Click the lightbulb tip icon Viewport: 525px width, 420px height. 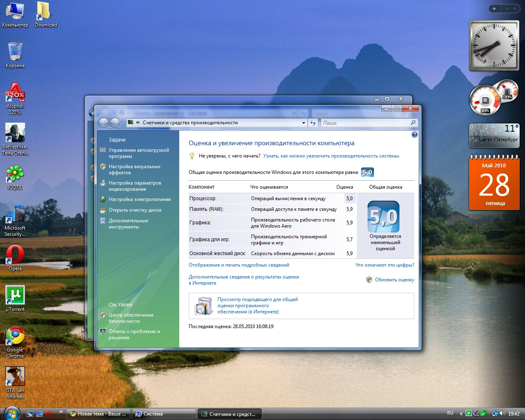192,156
